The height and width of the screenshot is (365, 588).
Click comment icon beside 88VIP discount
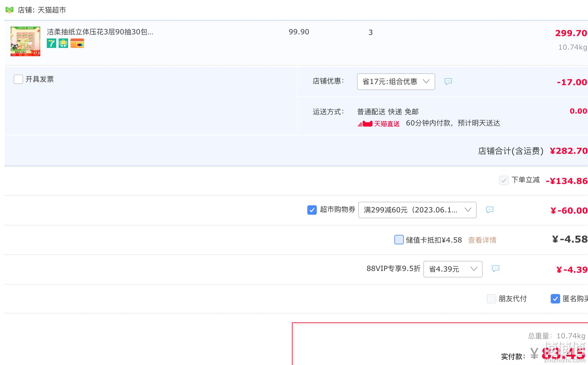click(x=496, y=268)
